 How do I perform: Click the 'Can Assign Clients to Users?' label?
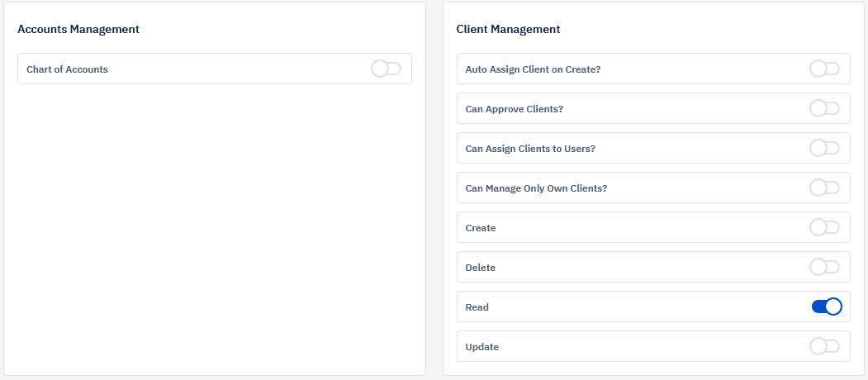(x=530, y=149)
